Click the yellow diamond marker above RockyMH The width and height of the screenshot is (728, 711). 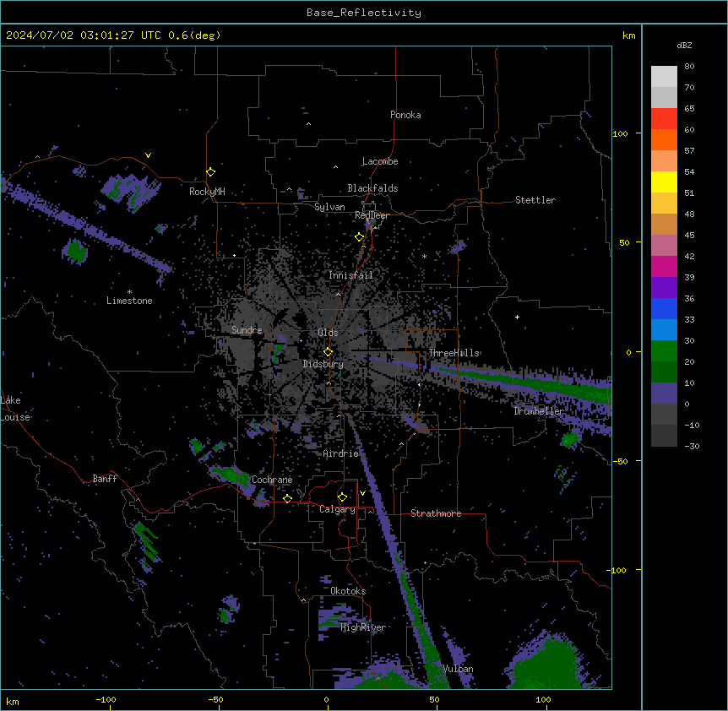tap(210, 172)
